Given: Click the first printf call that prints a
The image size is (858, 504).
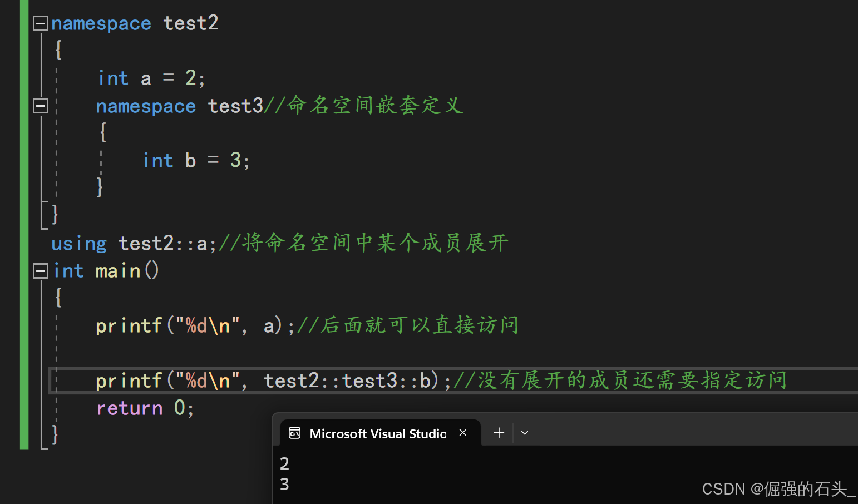Looking at the screenshot, I should coord(129,325).
